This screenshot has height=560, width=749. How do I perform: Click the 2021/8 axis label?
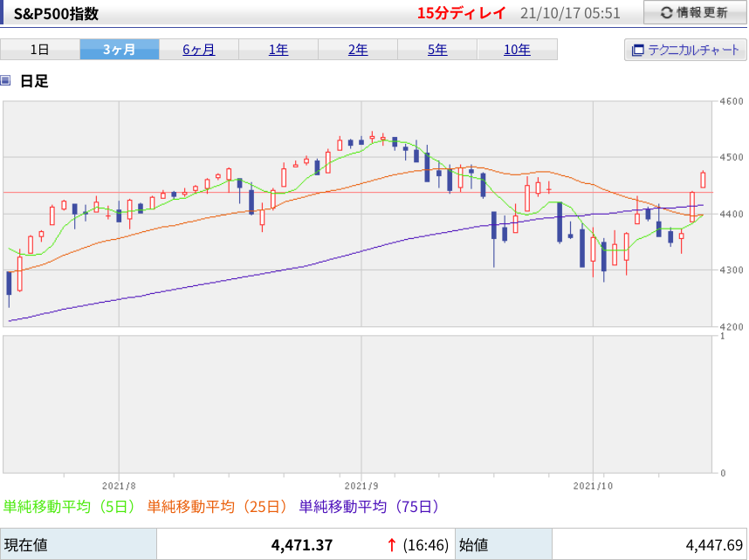[x=119, y=486]
